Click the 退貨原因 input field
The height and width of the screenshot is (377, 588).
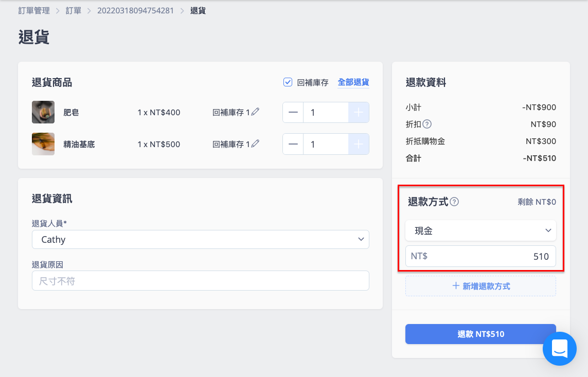point(201,281)
